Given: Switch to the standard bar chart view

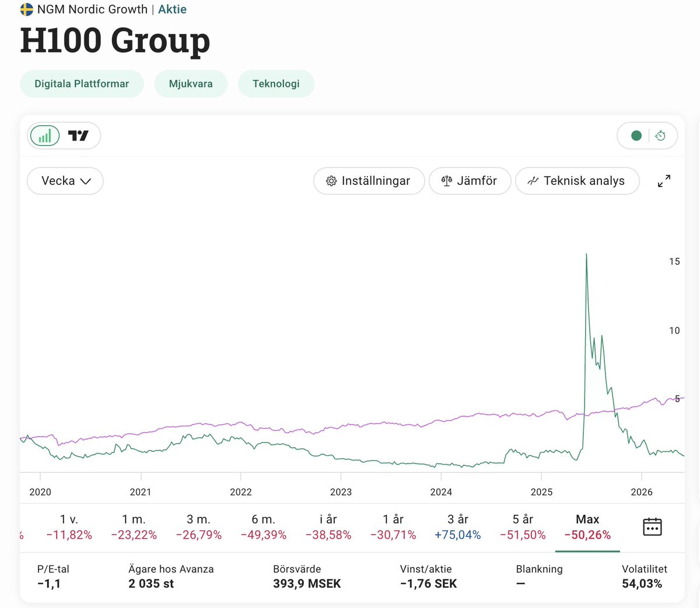Looking at the screenshot, I should click(x=45, y=136).
